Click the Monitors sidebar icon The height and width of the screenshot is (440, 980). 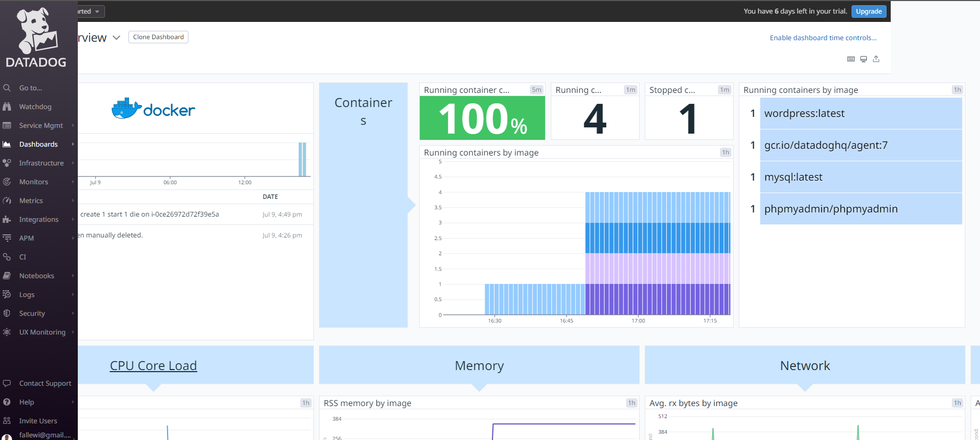coord(7,182)
